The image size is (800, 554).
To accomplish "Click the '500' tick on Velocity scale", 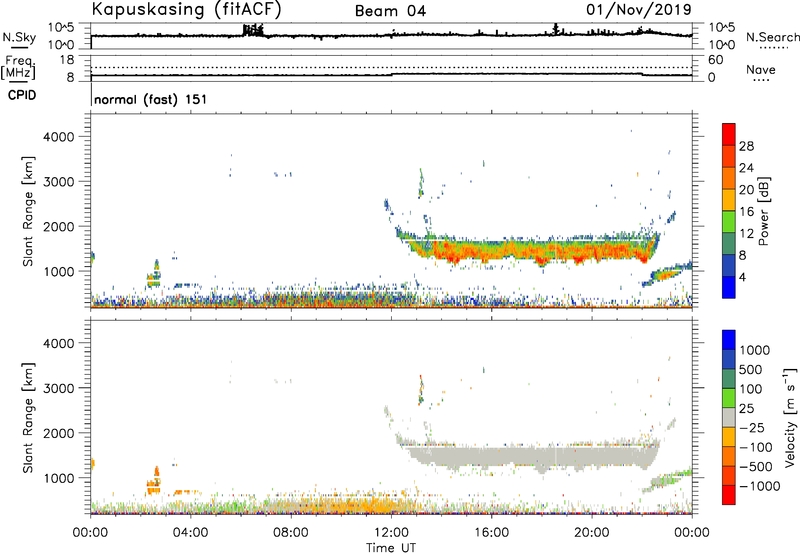I will pos(751,369).
